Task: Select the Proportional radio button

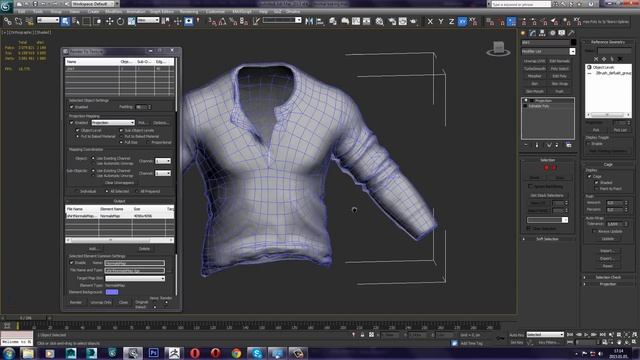Action: (x=148, y=142)
